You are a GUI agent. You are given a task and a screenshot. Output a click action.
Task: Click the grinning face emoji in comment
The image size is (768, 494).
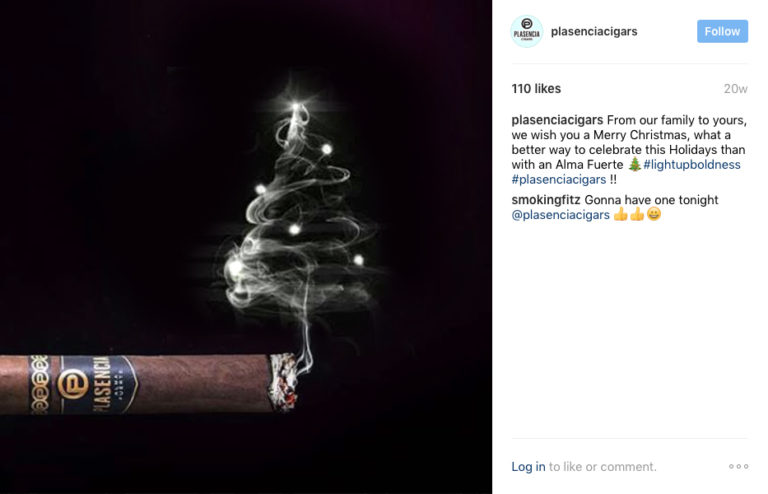click(654, 214)
